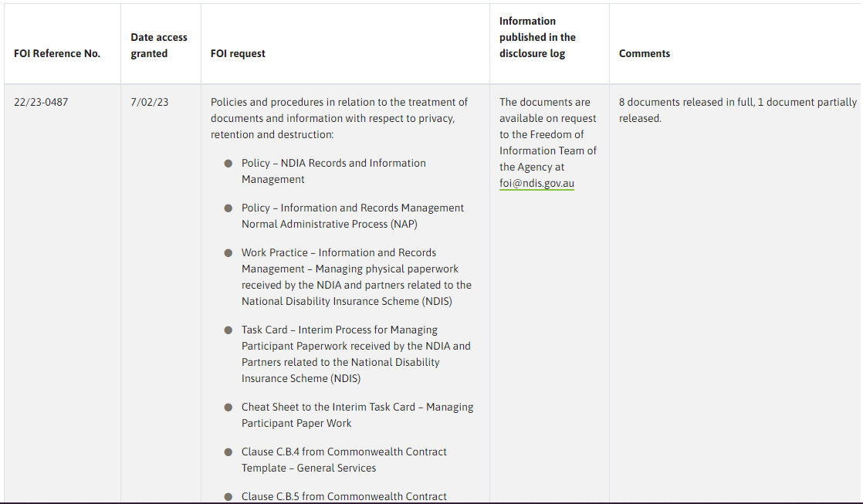This screenshot has height=504, width=863.
Task: Select the Date access granted header
Action: [x=159, y=45]
